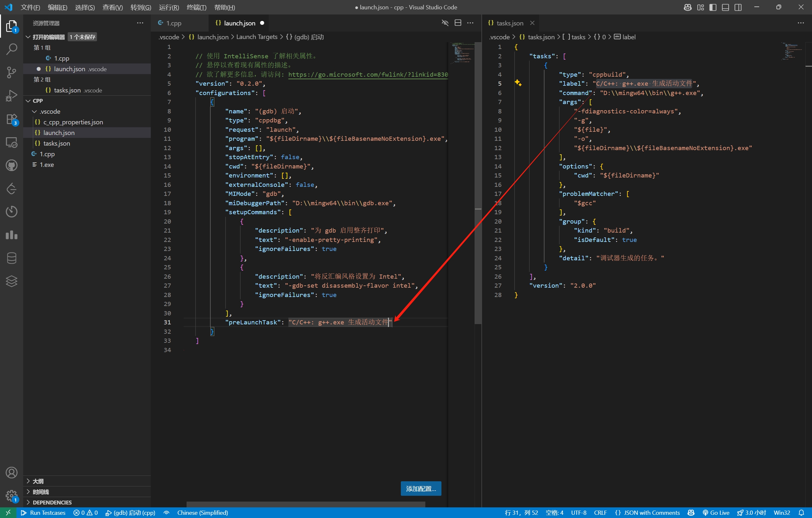Open the Search view in activity bar
The image size is (812, 518).
[12, 49]
